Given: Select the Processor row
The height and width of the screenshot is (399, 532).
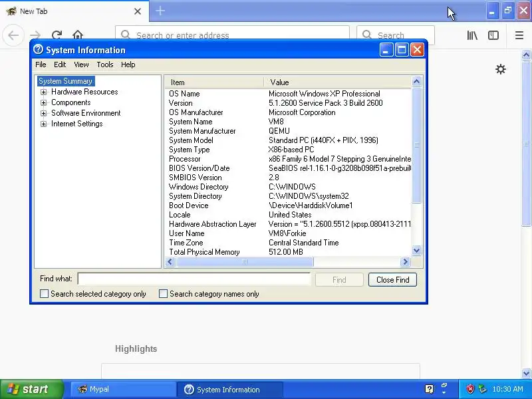Looking at the screenshot, I should pyautogui.click(x=289, y=159).
